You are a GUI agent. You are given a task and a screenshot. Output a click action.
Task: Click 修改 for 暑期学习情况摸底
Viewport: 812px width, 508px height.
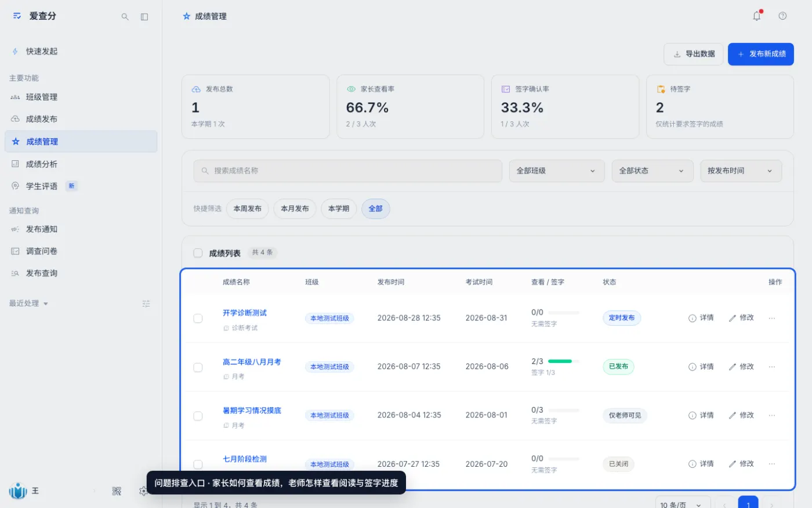[x=741, y=416]
